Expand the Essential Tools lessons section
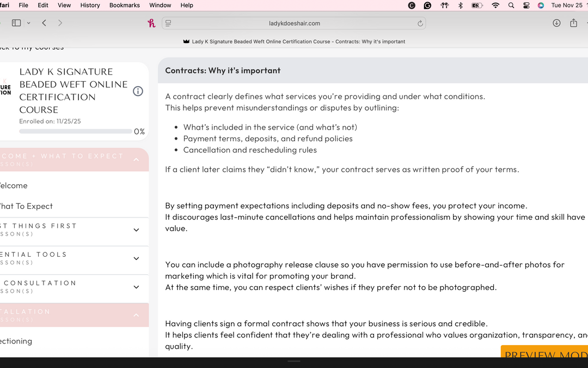 coord(136,258)
